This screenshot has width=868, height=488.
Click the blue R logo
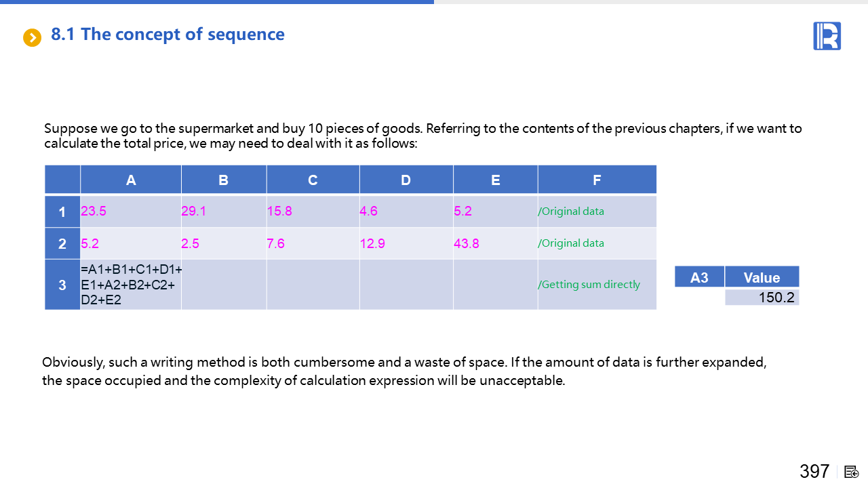pos(827,36)
